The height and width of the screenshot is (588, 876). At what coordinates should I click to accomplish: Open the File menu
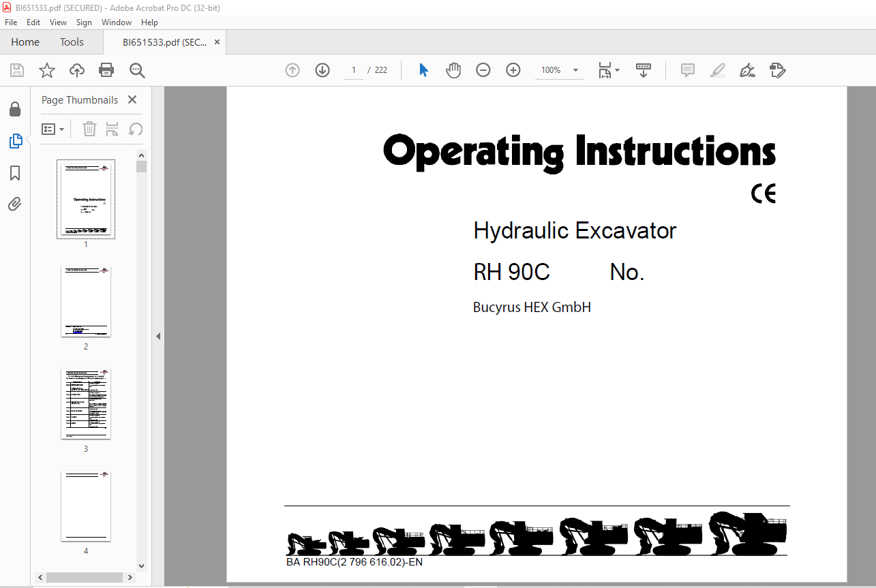[x=11, y=22]
